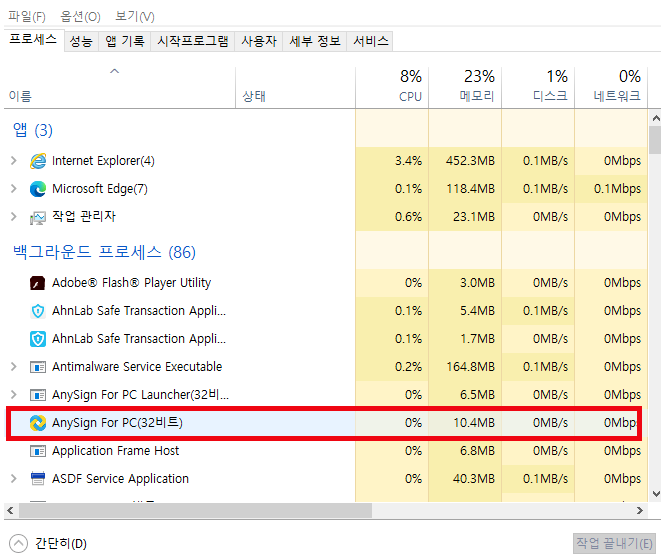Image resolution: width=664 pixels, height=556 pixels.
Task: Expand the 작업 관리자 process row
Action: pyautogui.click(x=14, y=217)
